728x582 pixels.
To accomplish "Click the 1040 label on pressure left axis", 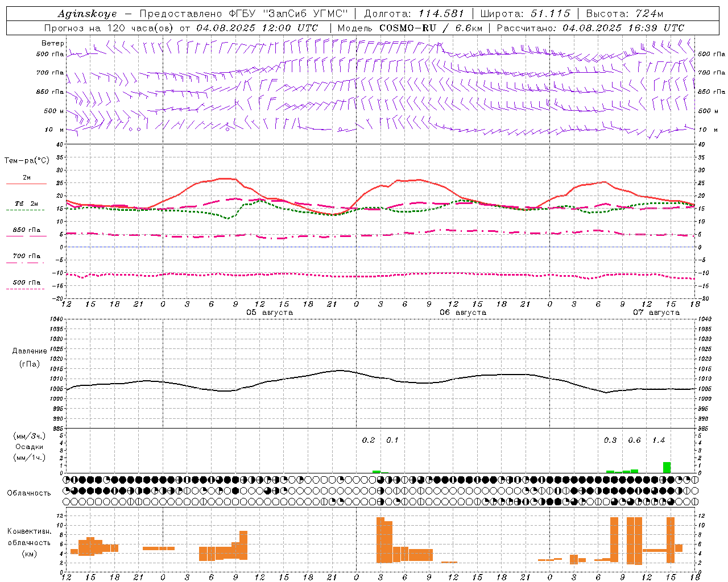I will pyautogui.click(x=55, y=319).
